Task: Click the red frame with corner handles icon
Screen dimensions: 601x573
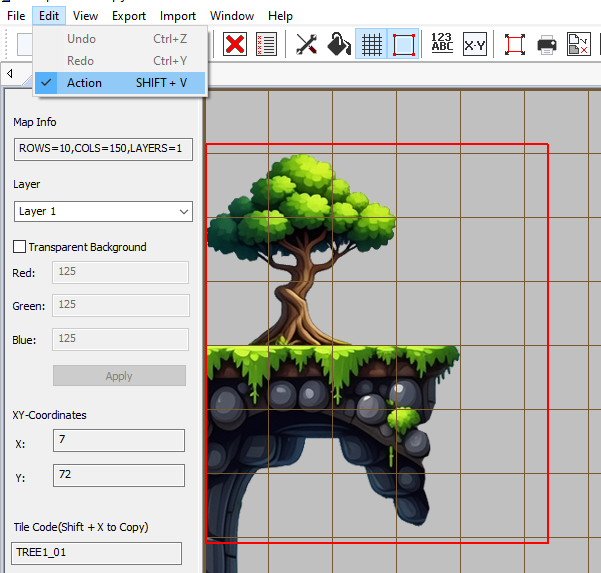Action: (x=514, y=44)
